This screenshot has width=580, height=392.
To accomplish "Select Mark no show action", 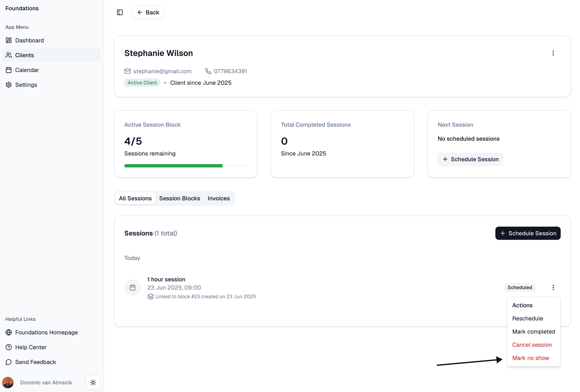I will 531,358.
